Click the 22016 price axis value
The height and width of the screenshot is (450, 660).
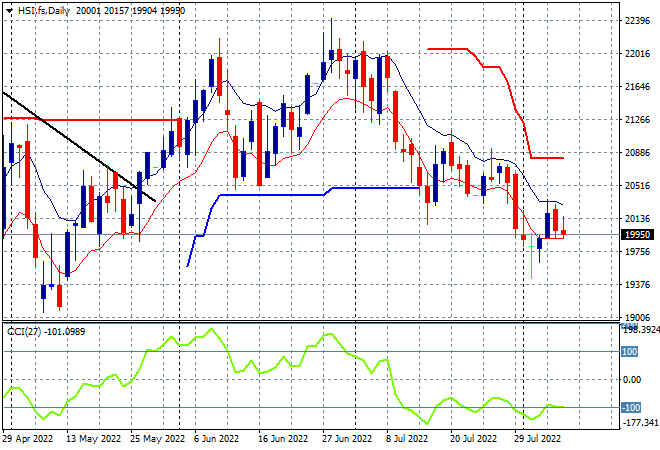point(637,54)
